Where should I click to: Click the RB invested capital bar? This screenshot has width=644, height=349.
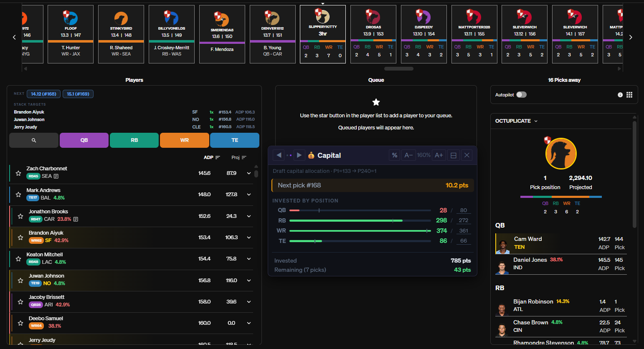(360, 220)
